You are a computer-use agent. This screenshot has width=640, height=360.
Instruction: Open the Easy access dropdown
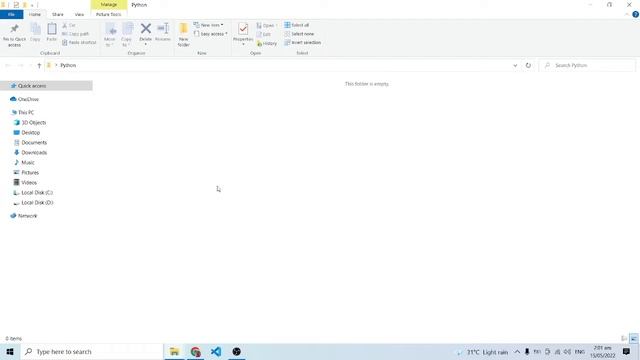tap(211, 34)
